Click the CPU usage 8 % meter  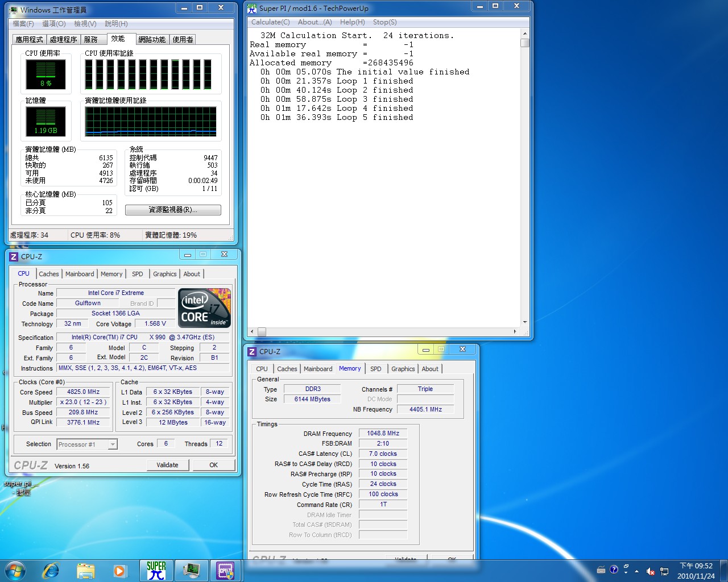point(46,74)
